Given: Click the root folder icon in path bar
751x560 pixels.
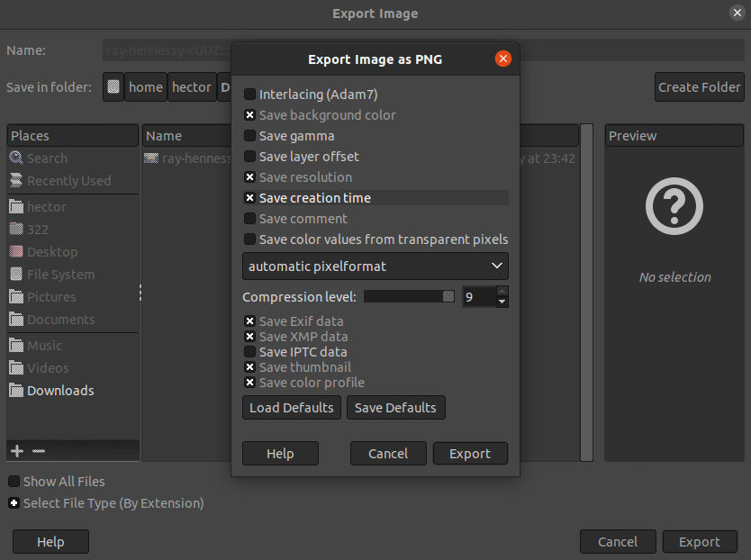Looking at the screenshot, I should point(113,87).
